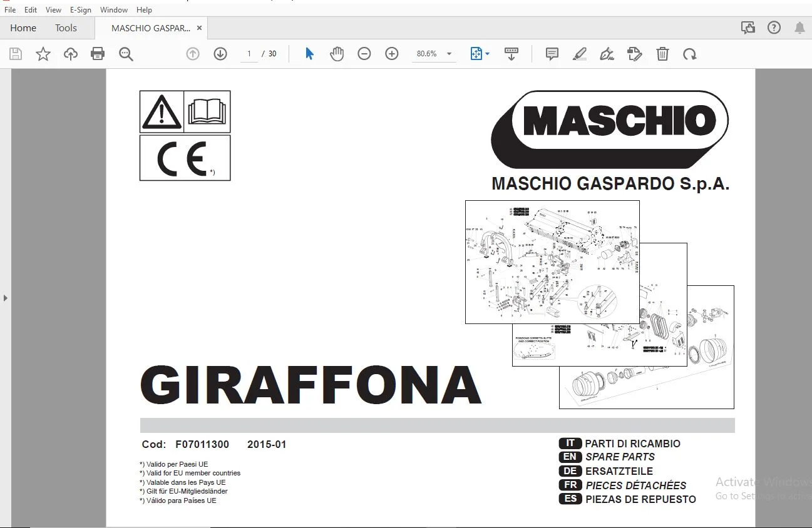Open the notifications bell icon
Viewport: 812px width, 528px height.
pyautogui.click(x=799, y=28)
